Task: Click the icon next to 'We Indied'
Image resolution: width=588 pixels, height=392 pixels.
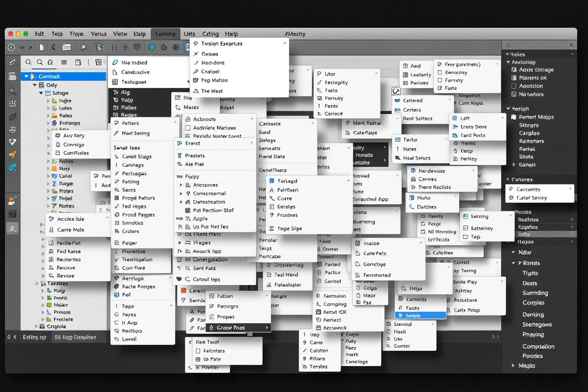Action: 115,62
